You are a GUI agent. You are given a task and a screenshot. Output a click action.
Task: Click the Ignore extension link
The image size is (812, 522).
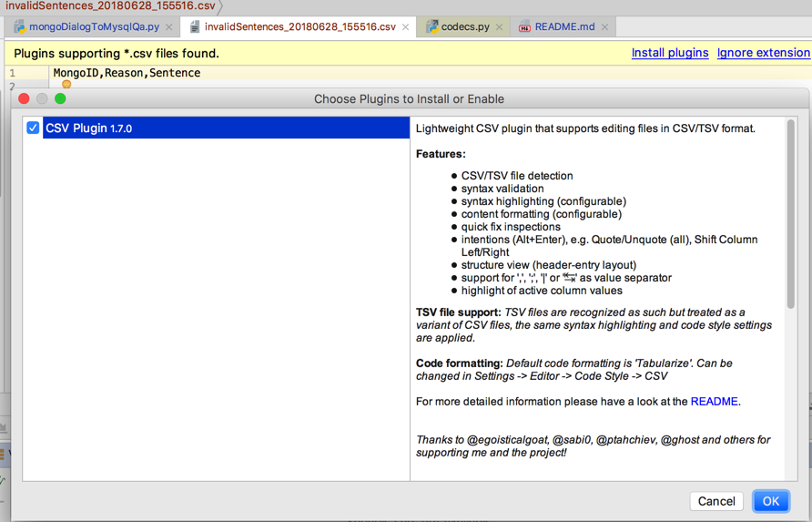[x=764, y=53]
